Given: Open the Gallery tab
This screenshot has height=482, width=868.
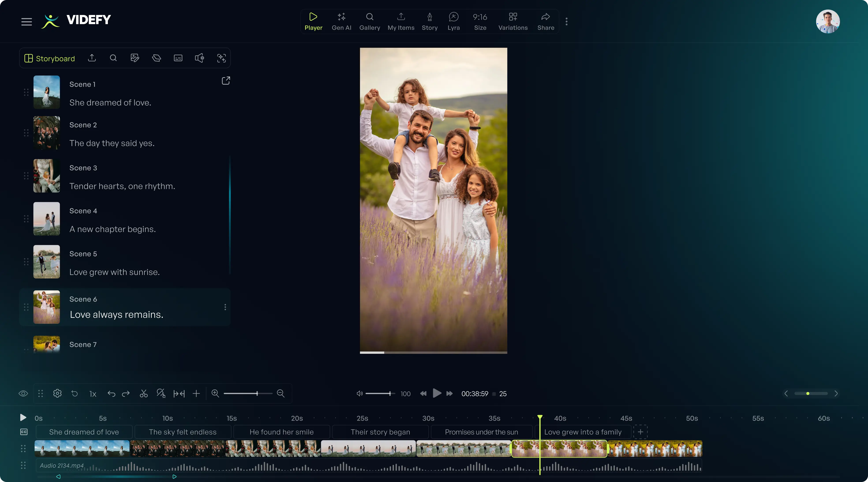Looking at the screenshot, I should 370,22.
